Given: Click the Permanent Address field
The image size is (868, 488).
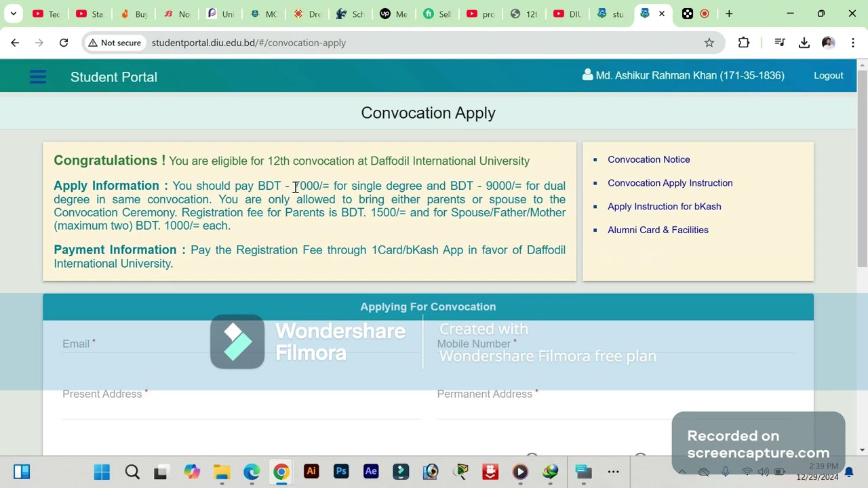Looking at the screenshot, I should [x=616, y=403].
